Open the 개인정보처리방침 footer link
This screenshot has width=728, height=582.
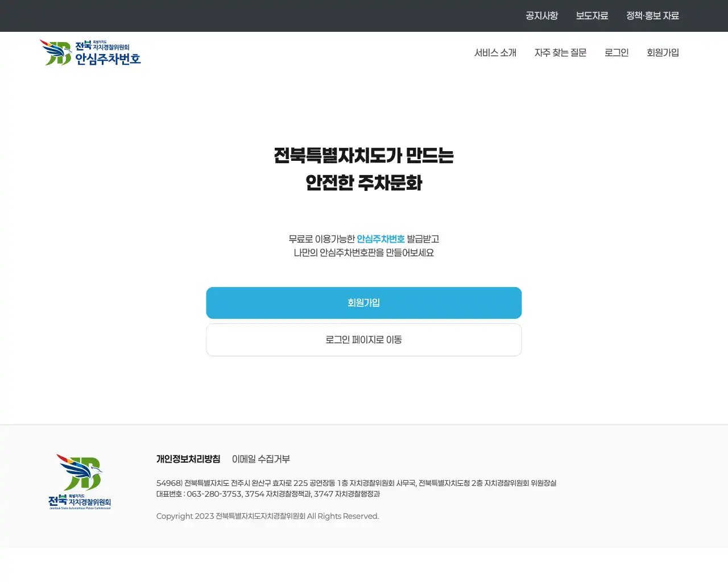coord(188,459)
